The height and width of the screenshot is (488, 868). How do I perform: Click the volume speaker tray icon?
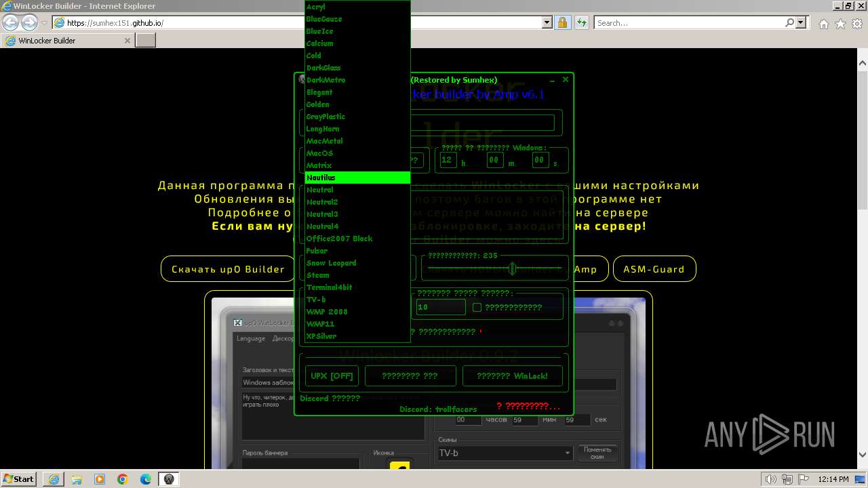(x=770, y=479)
